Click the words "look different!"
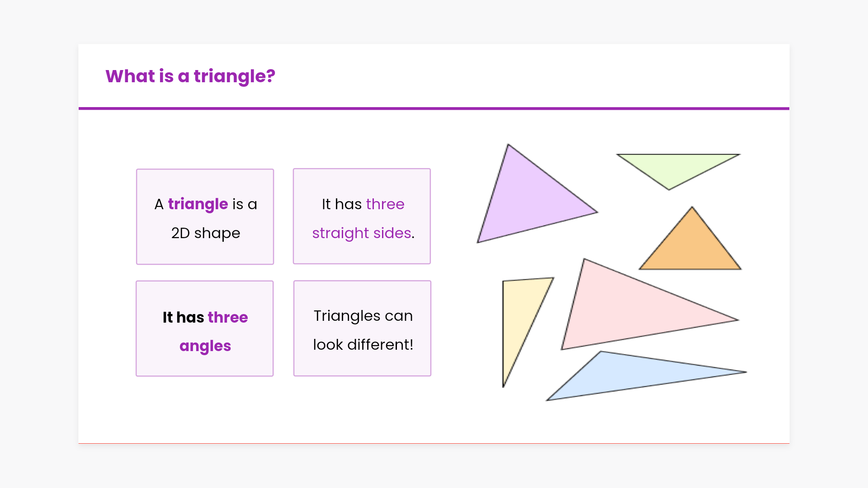The width and height of the screenshot is (868, 488). point(363,345)
